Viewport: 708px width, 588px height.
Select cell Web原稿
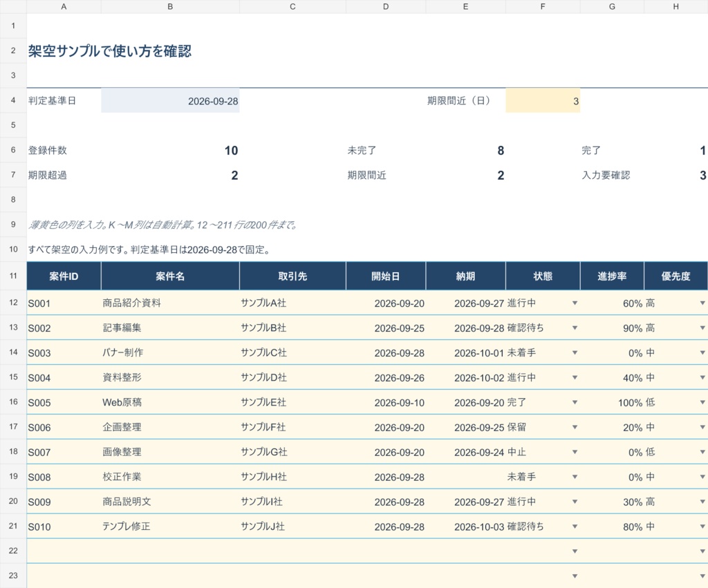(170, 402)
